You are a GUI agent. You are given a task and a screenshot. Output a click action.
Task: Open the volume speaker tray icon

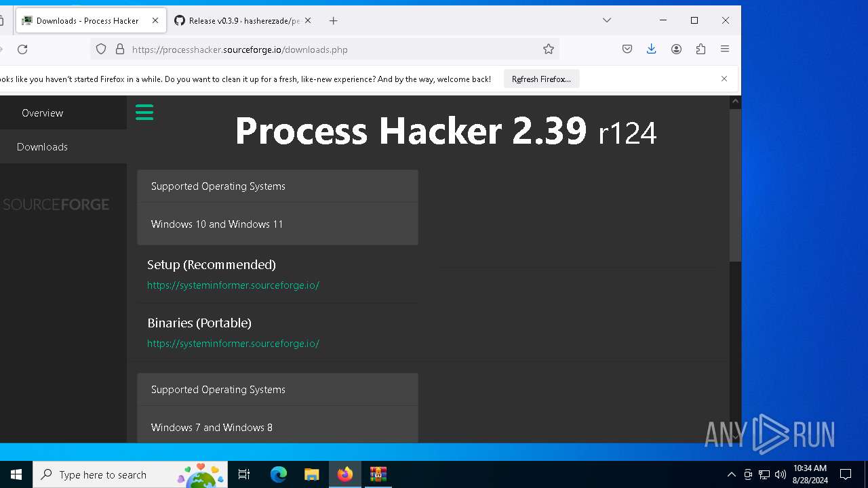pos(781,474)
